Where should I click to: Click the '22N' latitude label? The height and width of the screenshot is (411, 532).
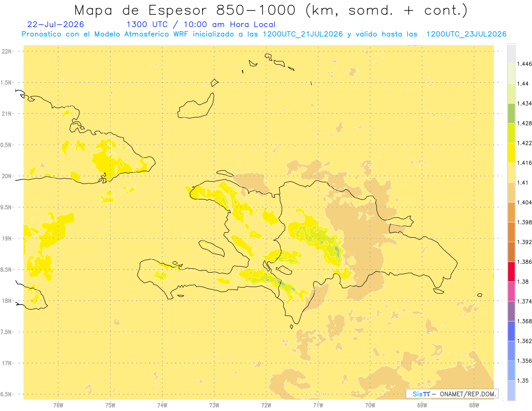(7, 51)
